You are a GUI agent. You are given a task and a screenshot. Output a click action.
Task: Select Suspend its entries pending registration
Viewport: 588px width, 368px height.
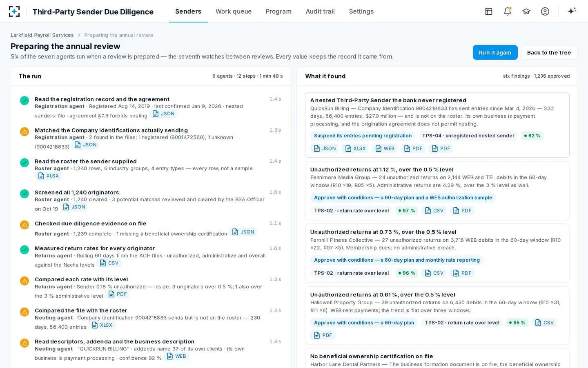pos(363,136)
